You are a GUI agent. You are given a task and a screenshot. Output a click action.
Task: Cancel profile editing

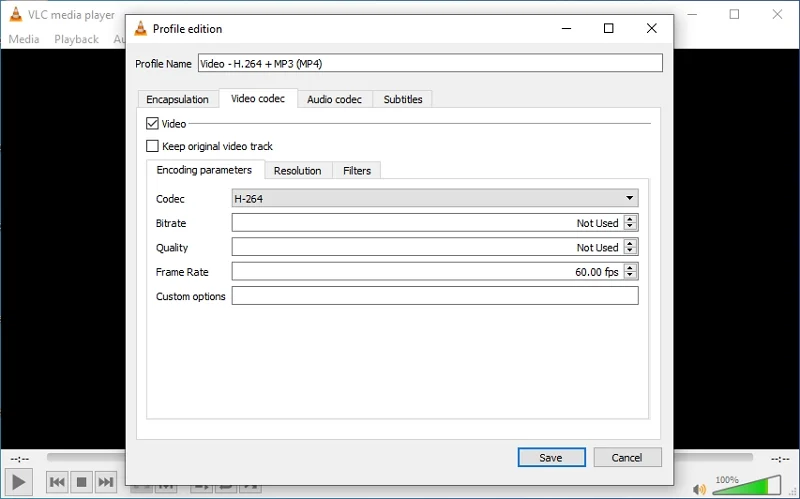627,457
